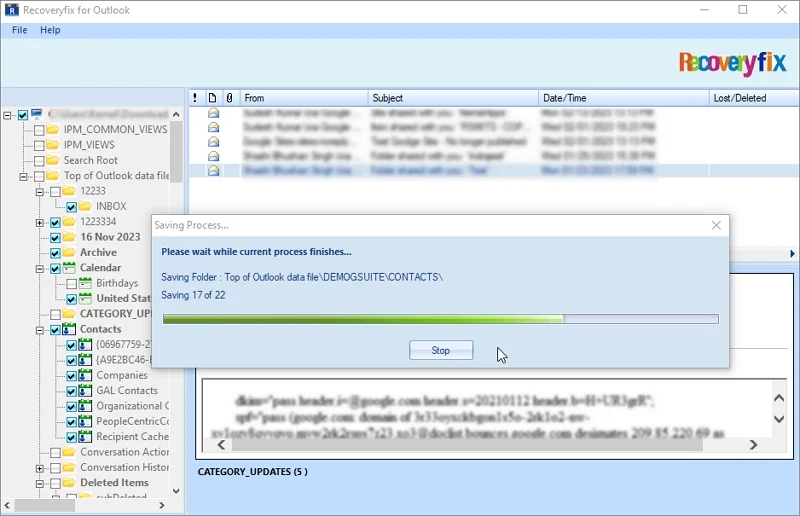The width and height of the screenshot is (800, 516).
Task: Collapse the root drive tree node
Action: [7, 115]
